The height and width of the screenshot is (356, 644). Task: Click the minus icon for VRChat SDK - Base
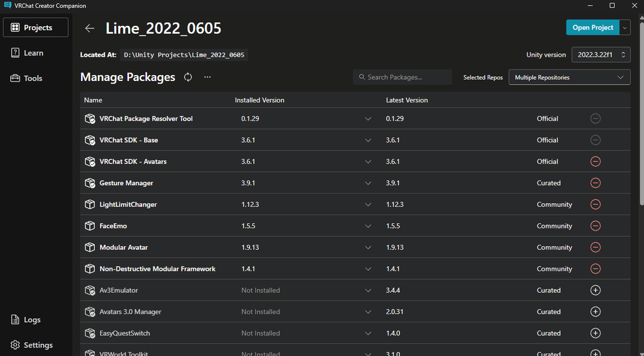(595, 140)
